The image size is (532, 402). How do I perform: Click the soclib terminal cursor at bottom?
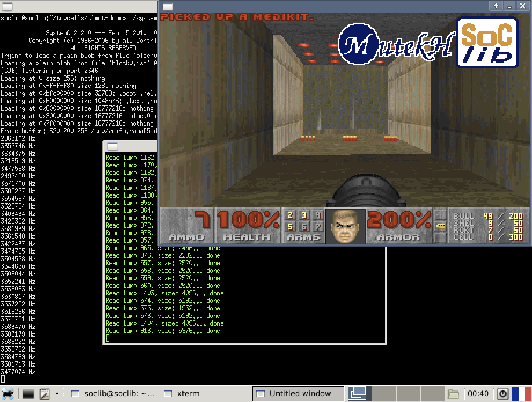tap(3, 379)
